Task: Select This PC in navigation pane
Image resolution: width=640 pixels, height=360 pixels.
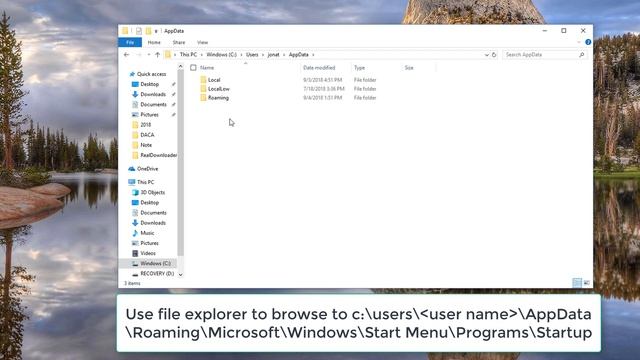Action: tap(145, 182)
